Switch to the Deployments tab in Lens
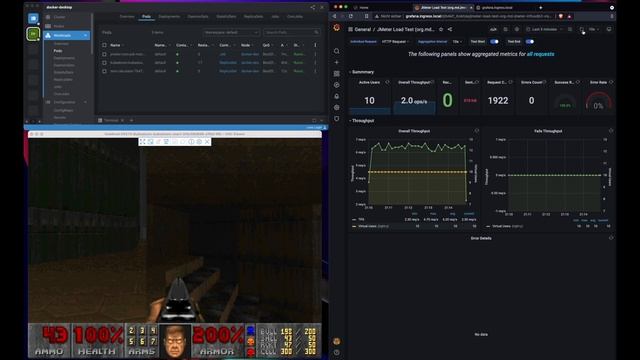The height and width of the screenshot is (360, 640). tap(169, 17)
